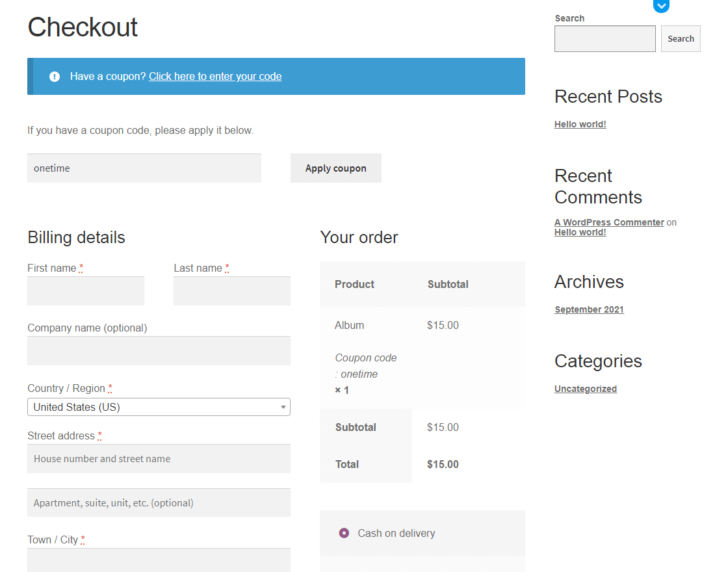Click the exclamation info icon in the coupon banner
This screenshot has height=572, width=728.
pyautogui.click(x=55, y=77)
